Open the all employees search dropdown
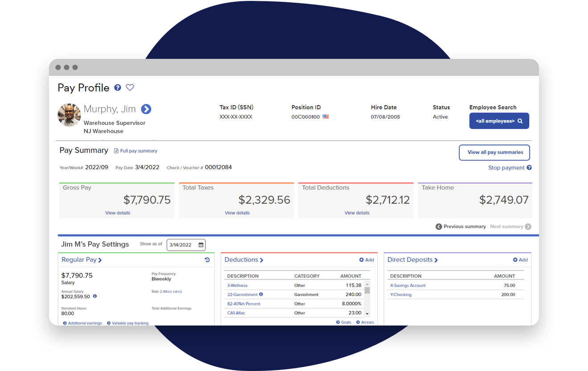Image resolution: width=588 pixels, height=371 pixels. click(x=499, y=121)
